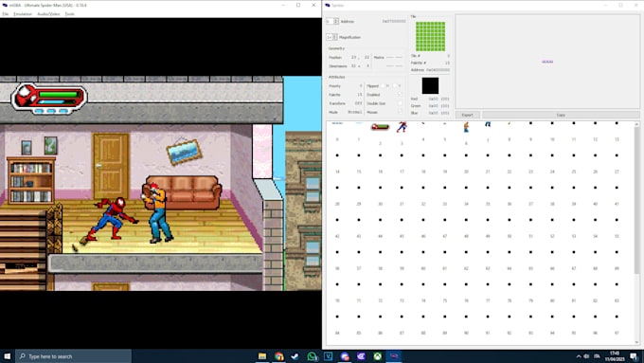Select sprite 42 in the sprite list

point(337,228)
